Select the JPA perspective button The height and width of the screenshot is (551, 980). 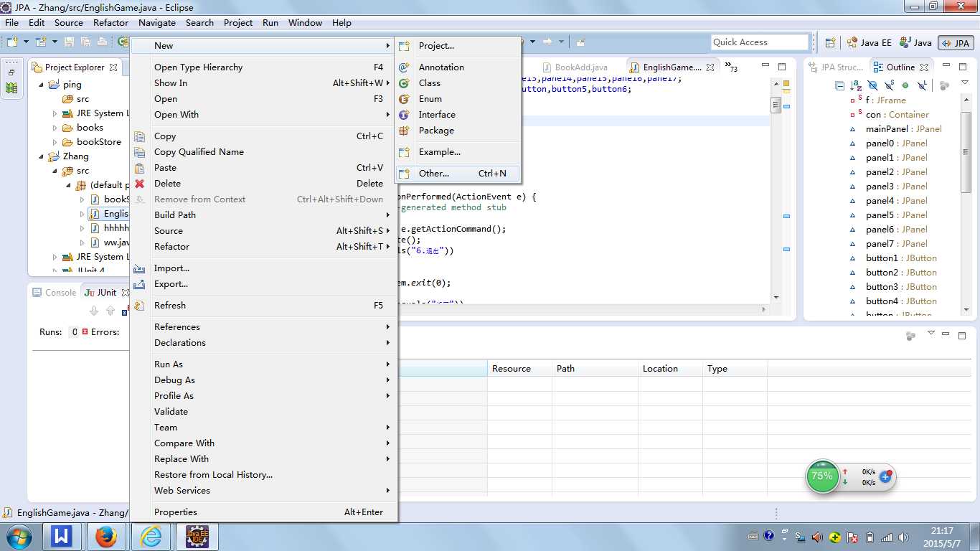[x=956, y=43]
